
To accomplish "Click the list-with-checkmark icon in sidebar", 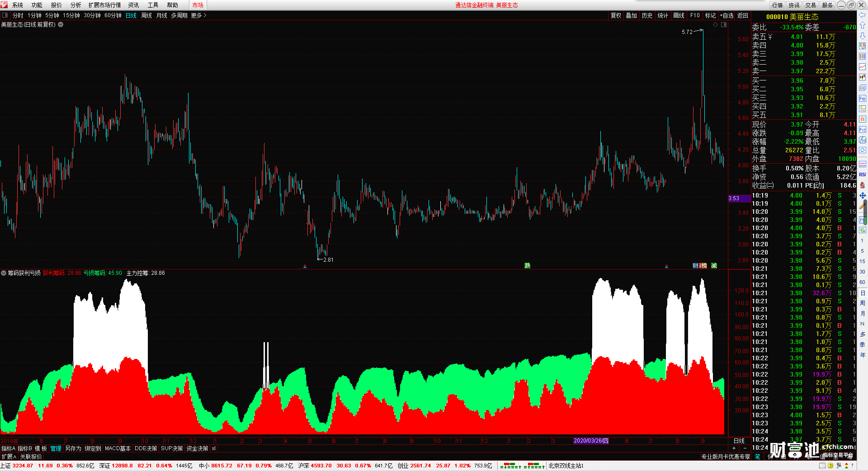I will pos(862,46).
